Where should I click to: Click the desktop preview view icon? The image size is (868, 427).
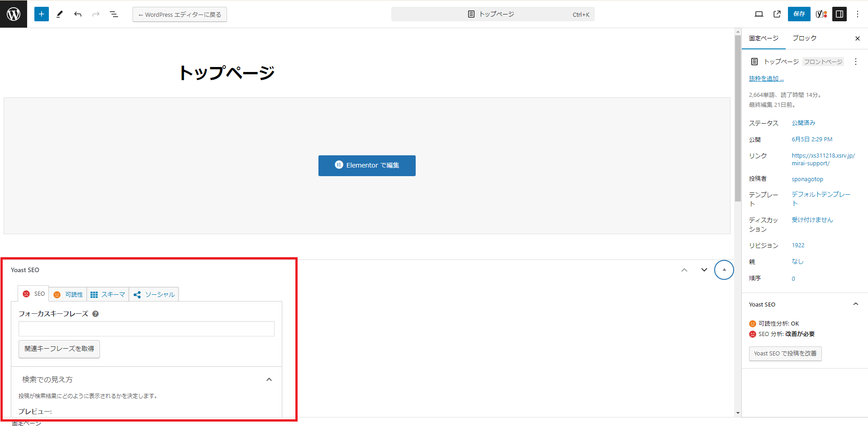[x=759, y=14]
